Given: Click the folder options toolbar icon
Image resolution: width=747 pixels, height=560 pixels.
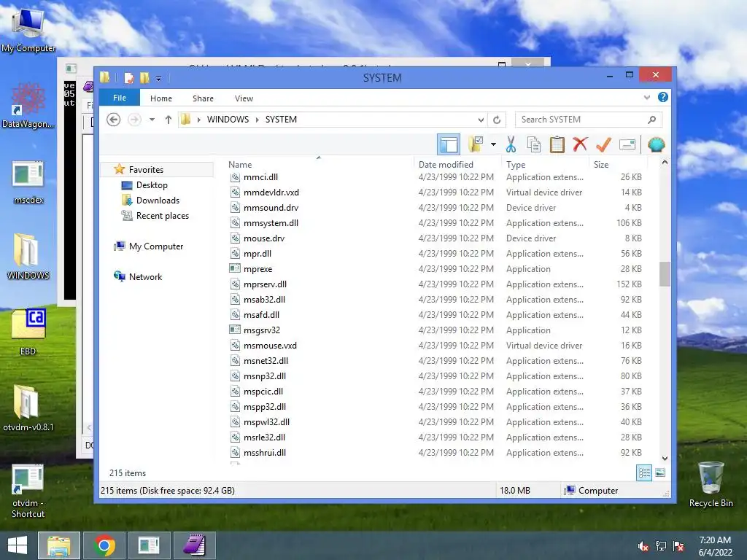Looking at the screenshot, I should coord(476,144).
